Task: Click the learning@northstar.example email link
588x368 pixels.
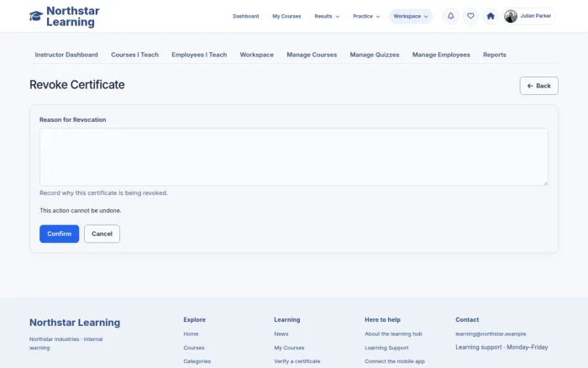Action: coord(491,334)
